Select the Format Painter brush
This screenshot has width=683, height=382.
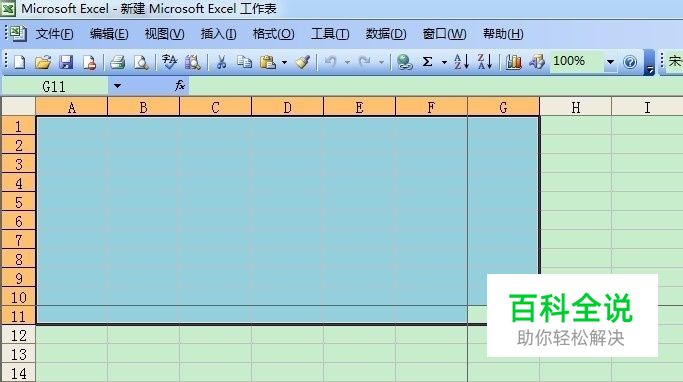302,62
